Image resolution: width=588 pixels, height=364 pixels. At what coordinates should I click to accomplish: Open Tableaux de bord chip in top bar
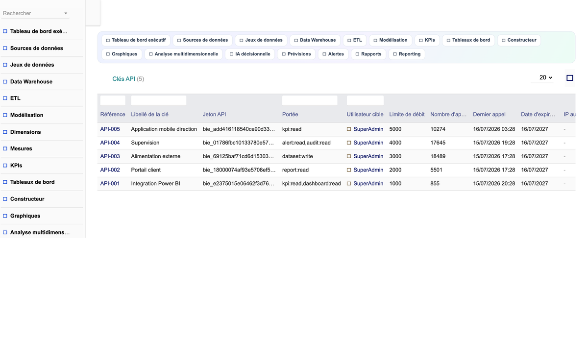468,40
